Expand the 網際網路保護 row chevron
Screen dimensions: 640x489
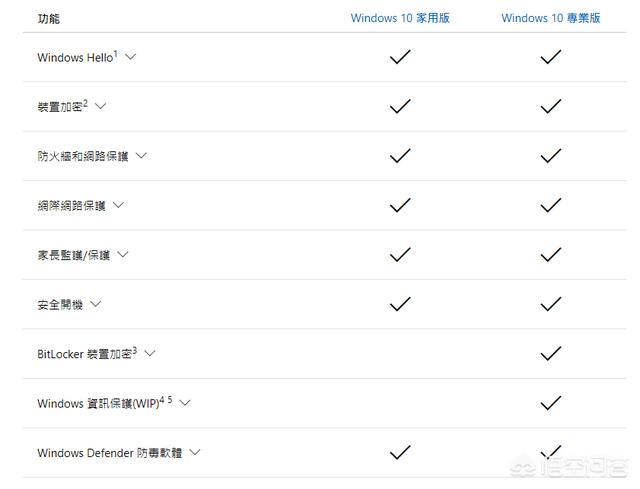pos(118,205)
